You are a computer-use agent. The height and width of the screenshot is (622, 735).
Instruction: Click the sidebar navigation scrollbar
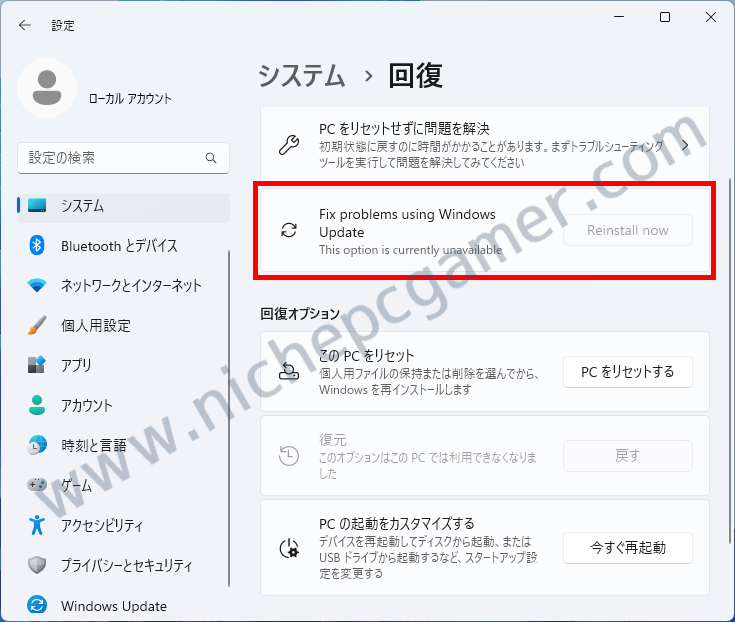(x=229, y=418)
